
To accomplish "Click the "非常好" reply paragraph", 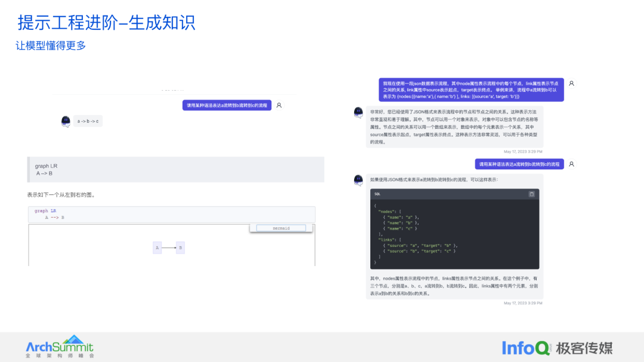I will coord(454,127).
